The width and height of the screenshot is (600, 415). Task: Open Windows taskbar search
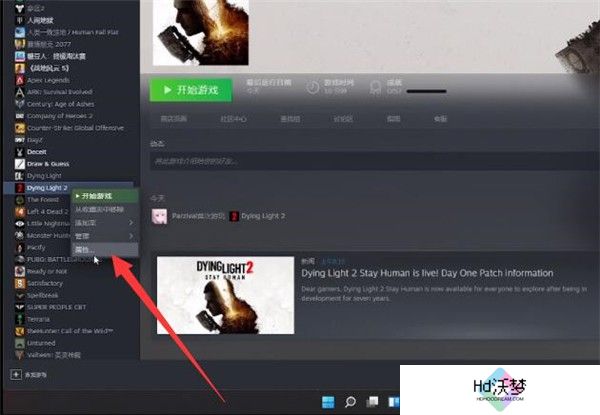click(350, 402)
